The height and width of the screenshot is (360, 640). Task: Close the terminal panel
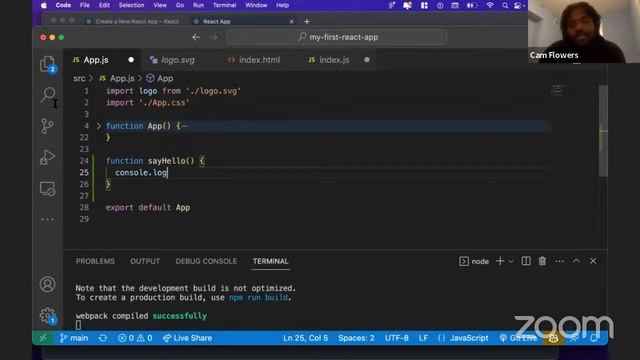coord(593,261)
